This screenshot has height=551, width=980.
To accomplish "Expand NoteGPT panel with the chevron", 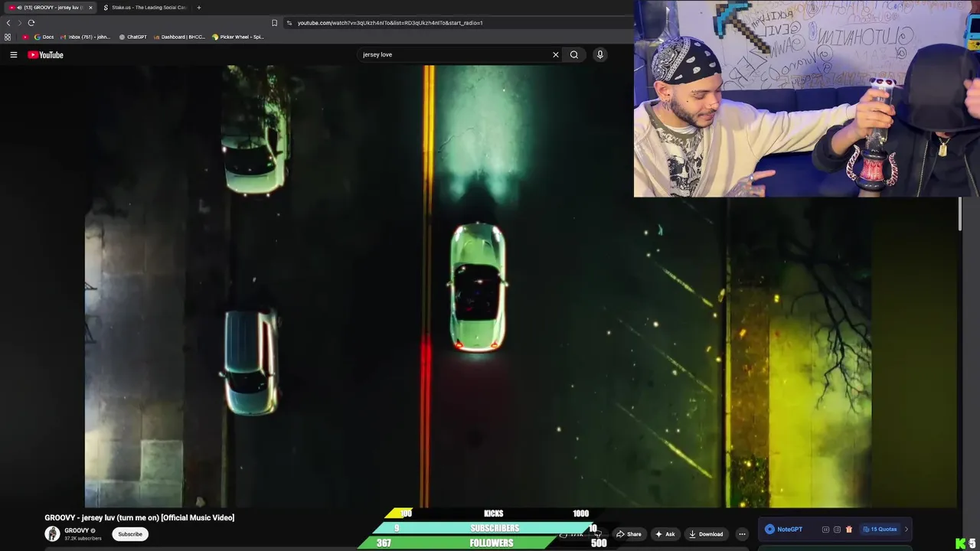I will [x=906, y=530].
